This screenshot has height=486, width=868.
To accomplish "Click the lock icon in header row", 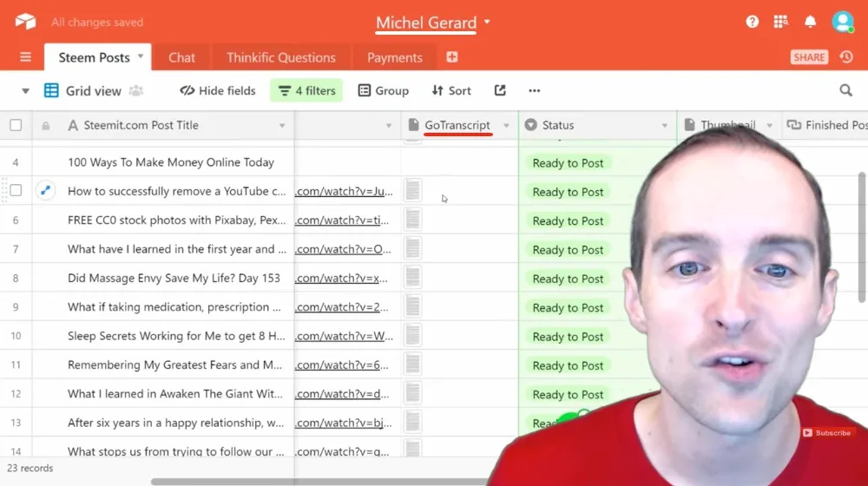I will point(45,126).
